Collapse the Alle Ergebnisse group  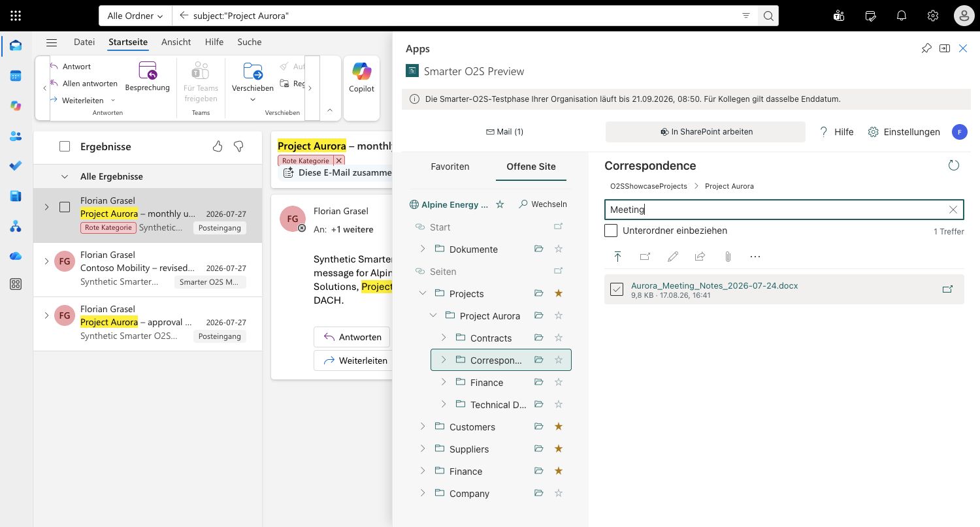click(x=65, y=176)
